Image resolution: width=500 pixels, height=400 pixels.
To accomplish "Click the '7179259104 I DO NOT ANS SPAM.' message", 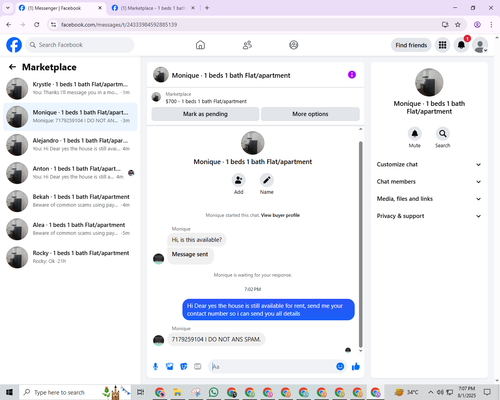I will point(216,339).
